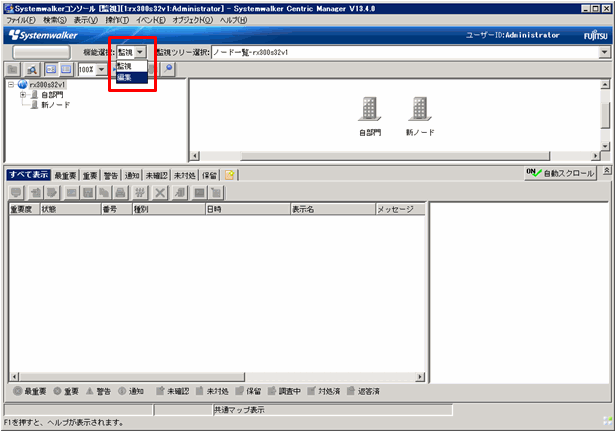This screenshot has width=616, height=432.
Task: Click the 新ノード building icon in the map
Action: click(420, 108)
